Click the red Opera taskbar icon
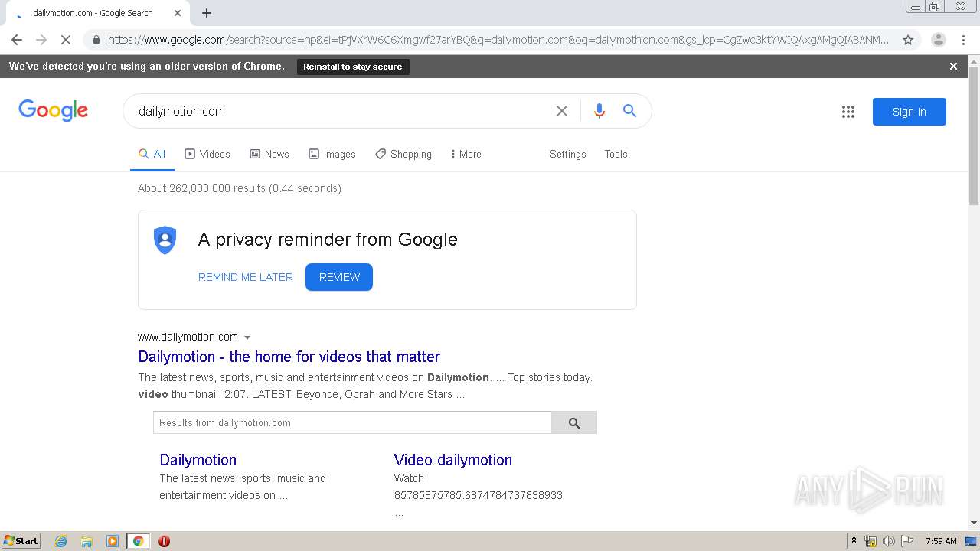Viewport: 980px width, 551px height. (164, 541)
